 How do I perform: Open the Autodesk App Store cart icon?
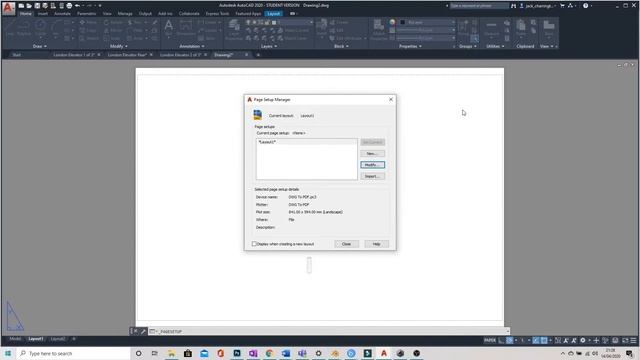562,6
